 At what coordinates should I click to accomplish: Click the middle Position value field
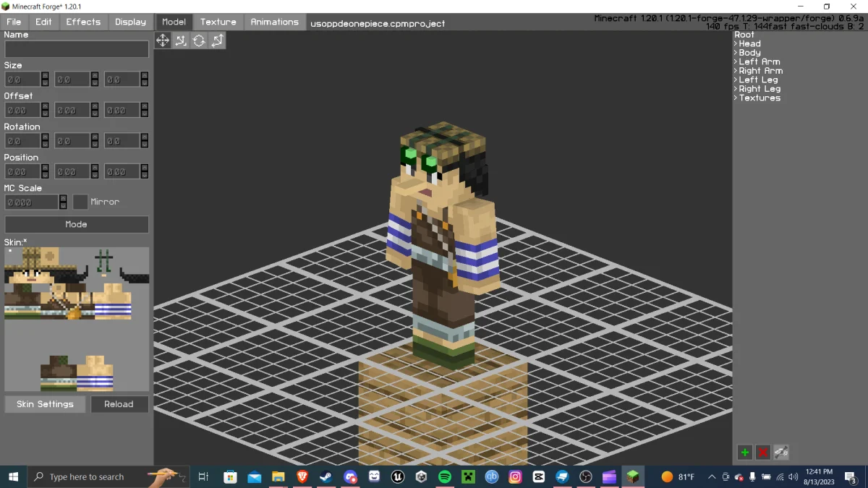click(x=72, y=171)
